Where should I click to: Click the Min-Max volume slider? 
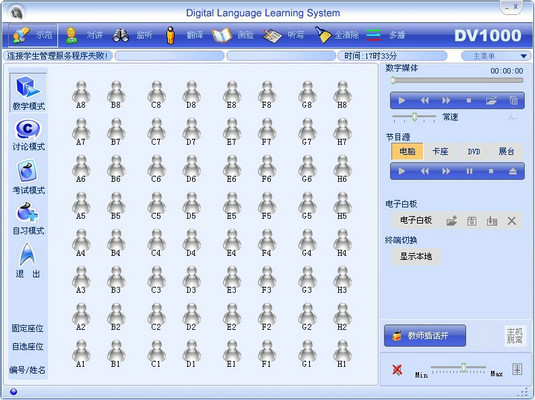pyautogui.click(x=458, y=368)
